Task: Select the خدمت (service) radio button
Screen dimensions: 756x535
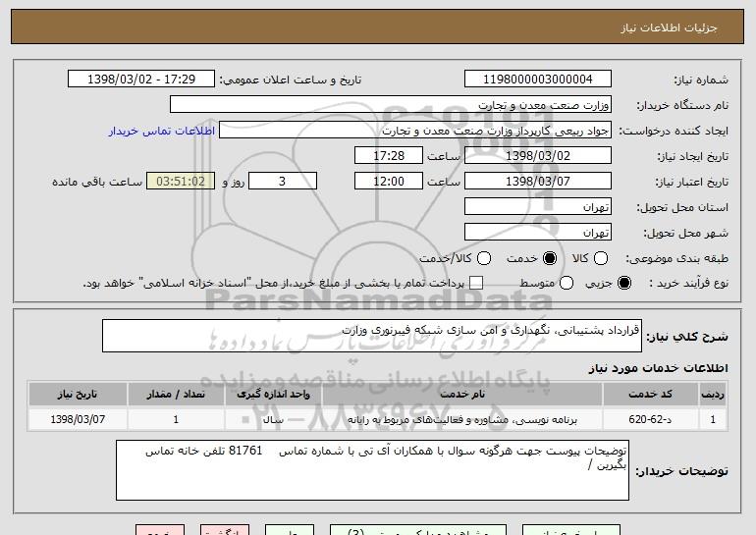Action: click(x=550, y=258)
